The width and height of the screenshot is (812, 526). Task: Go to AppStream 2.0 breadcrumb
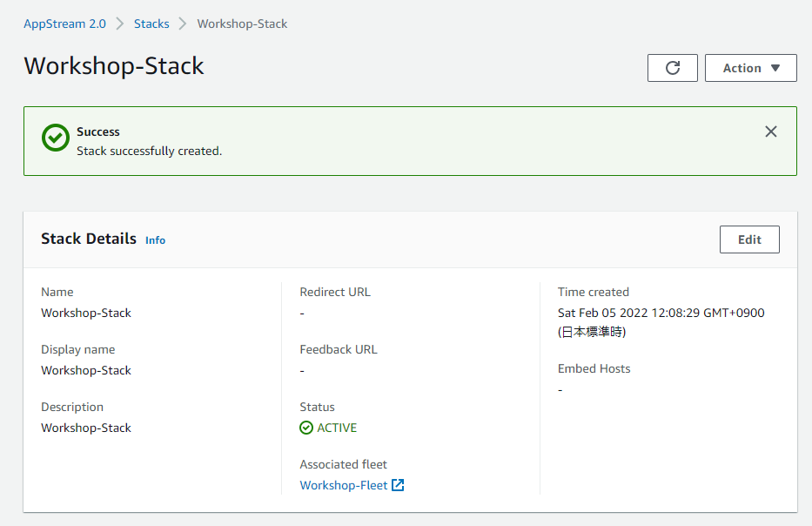coord(65,24)
